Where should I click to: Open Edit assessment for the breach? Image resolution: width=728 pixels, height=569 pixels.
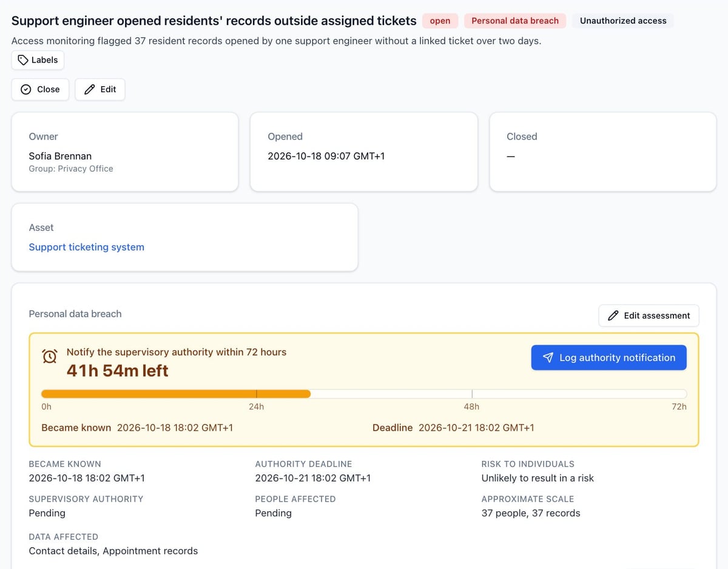pos(649,315)
